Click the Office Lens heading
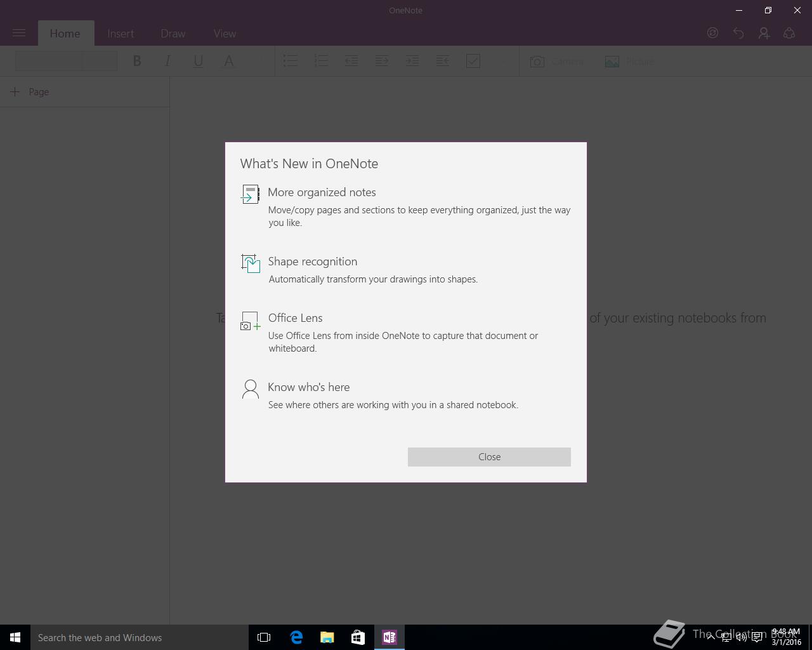This screenshot has width=812, height=650. [x=295, y=318]
